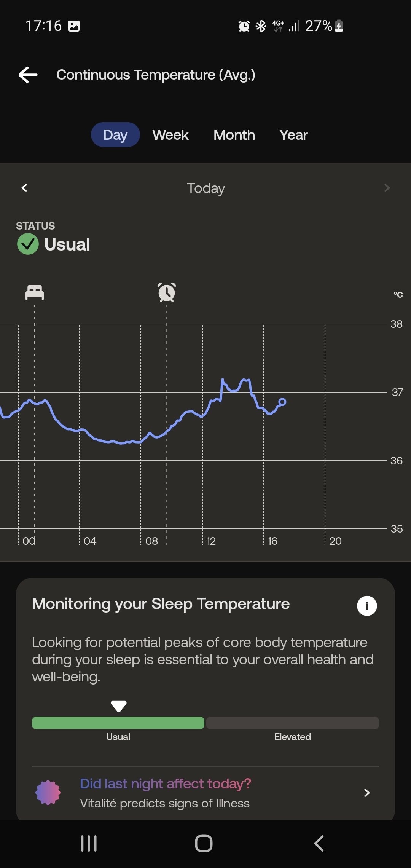Viewport: 411px width, 868px height.
Task: Switch to the Week tab
Action: pyautogui.click(x=170, y=135)
